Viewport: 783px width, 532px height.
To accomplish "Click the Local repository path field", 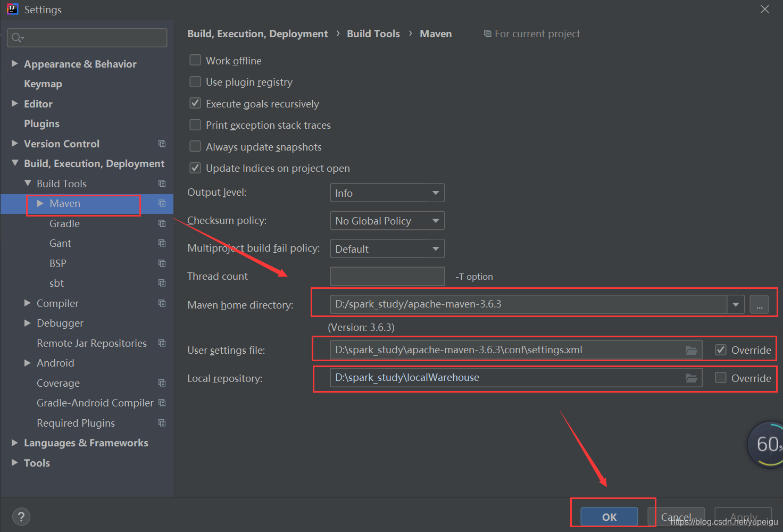I will pos(516,378).
